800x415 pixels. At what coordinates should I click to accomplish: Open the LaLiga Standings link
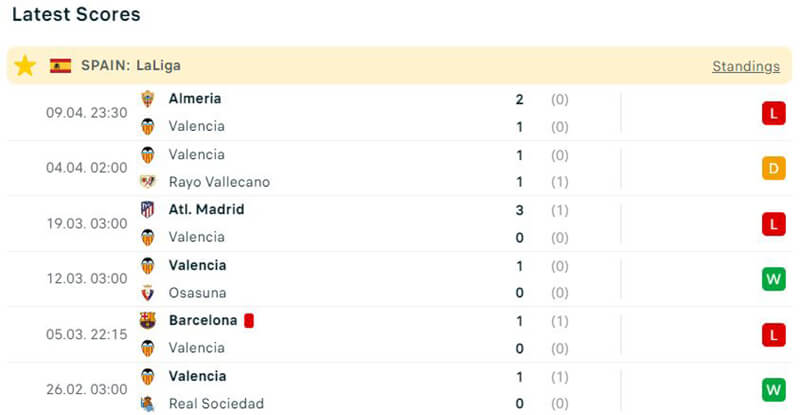[x=745, y=66]
